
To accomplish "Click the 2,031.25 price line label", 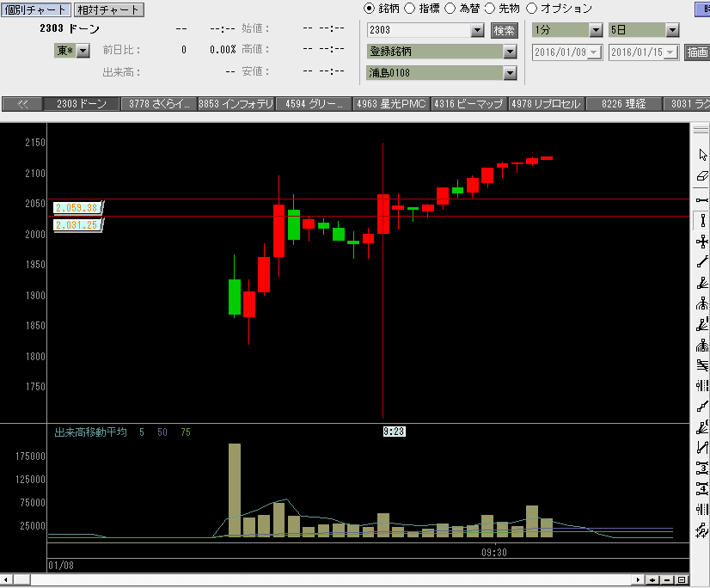I will pos(77,224).
